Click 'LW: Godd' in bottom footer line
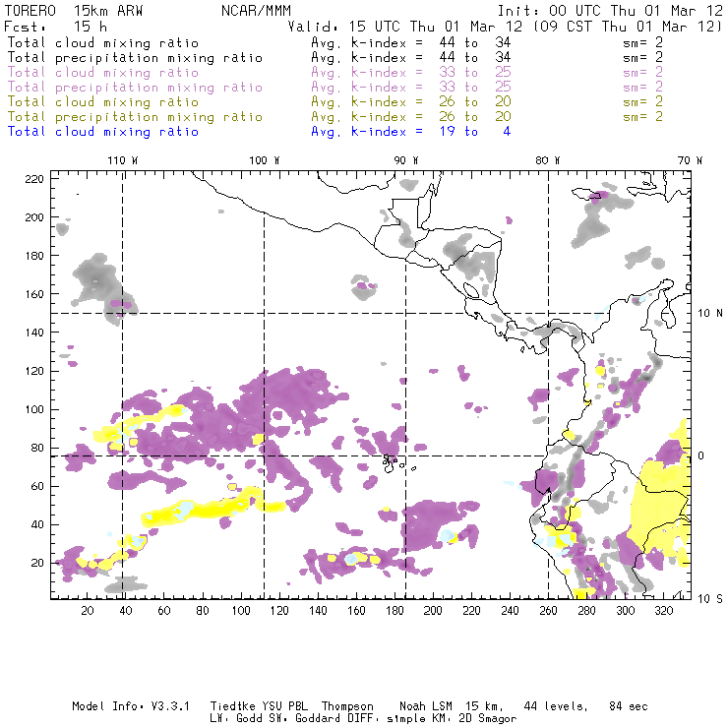This screenshot has width=728, height=728. point(236,719)
